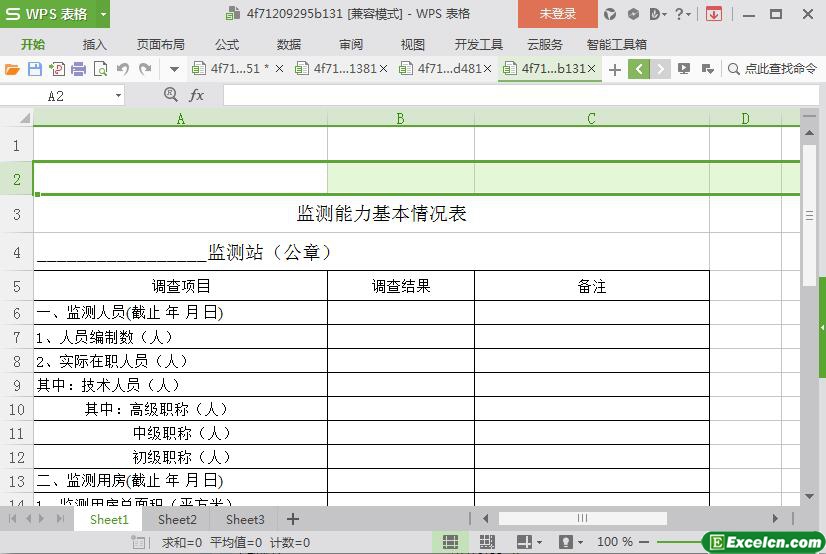The image size is (826, 554).
Task: Click cell with 监测能力基本情况表 title
Action: click(x=371, y=214)
